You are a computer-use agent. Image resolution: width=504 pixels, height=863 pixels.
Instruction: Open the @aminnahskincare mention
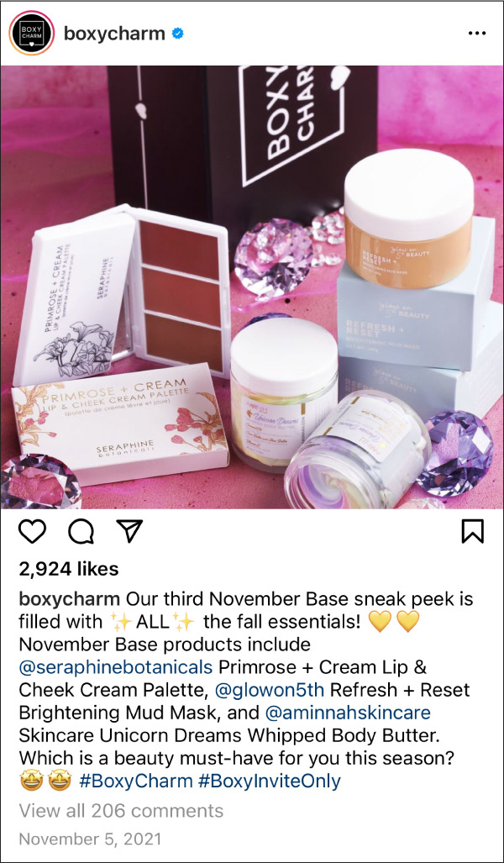tap(348, 712)
